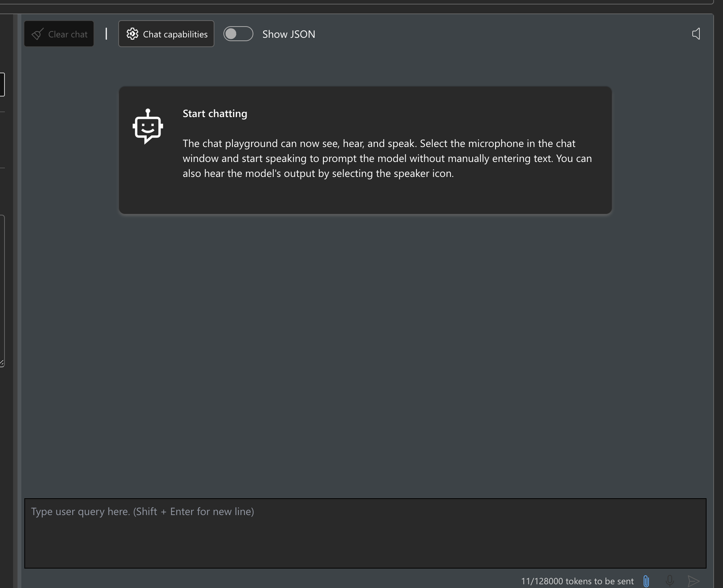
Task: Click the Show JSON label text
Action: 289,34
